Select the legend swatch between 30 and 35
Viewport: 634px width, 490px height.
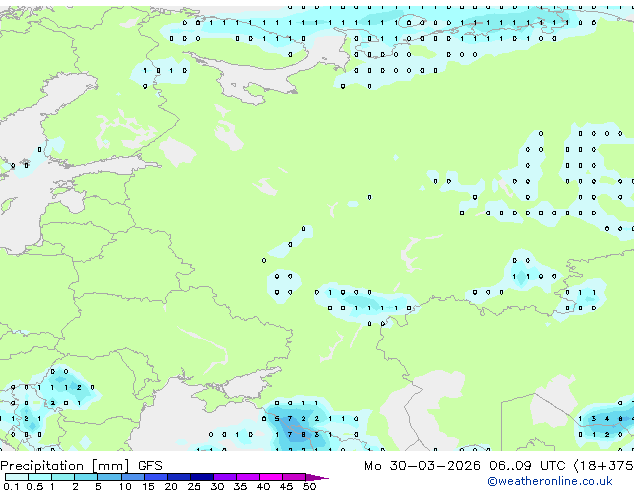[x=224, y=477]
